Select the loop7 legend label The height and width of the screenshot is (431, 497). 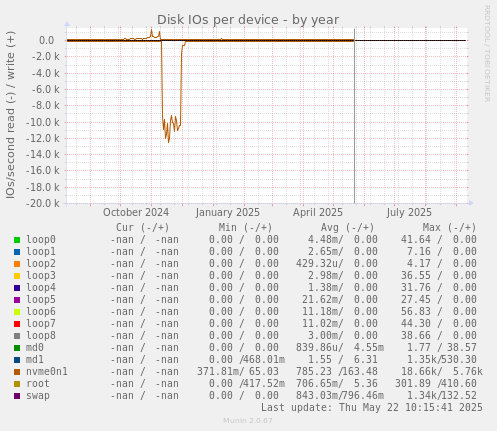[x=41, y=324]
